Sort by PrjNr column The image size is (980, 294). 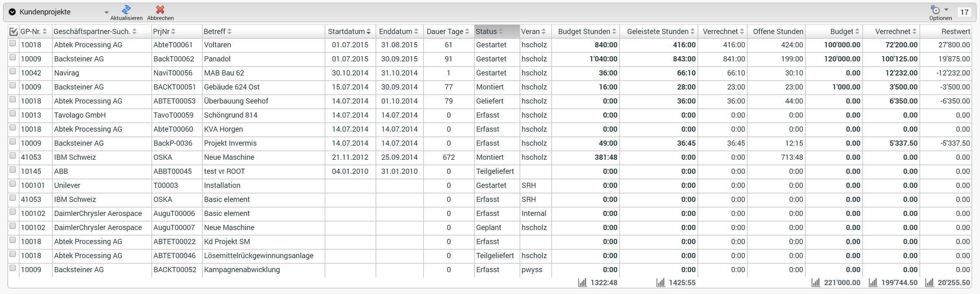click(173, 31)
